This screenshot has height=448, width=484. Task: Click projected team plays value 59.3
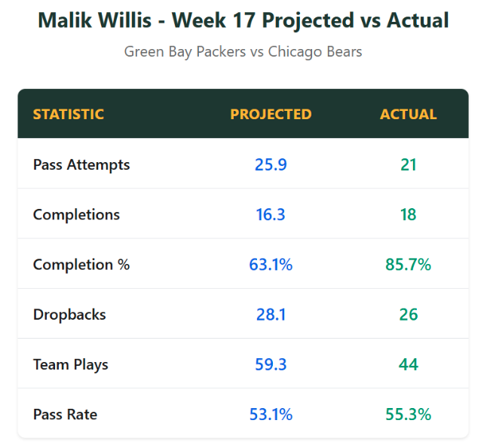click(271, 364)
